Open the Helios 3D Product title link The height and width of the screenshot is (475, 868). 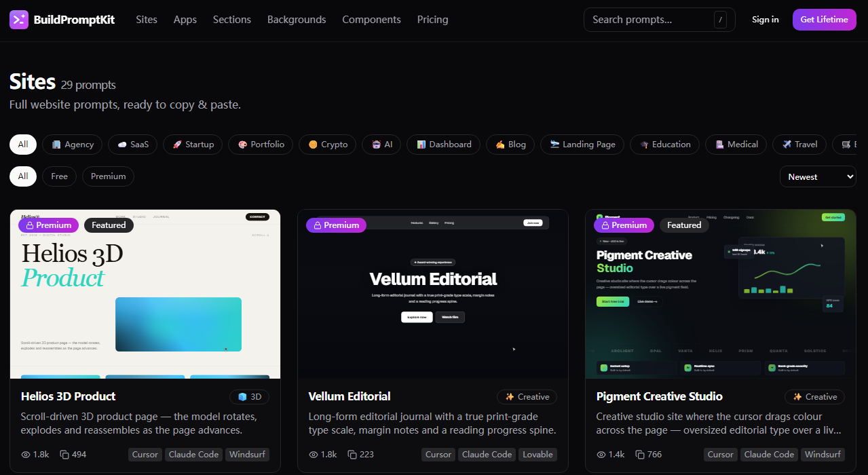[x=69, y=396]
